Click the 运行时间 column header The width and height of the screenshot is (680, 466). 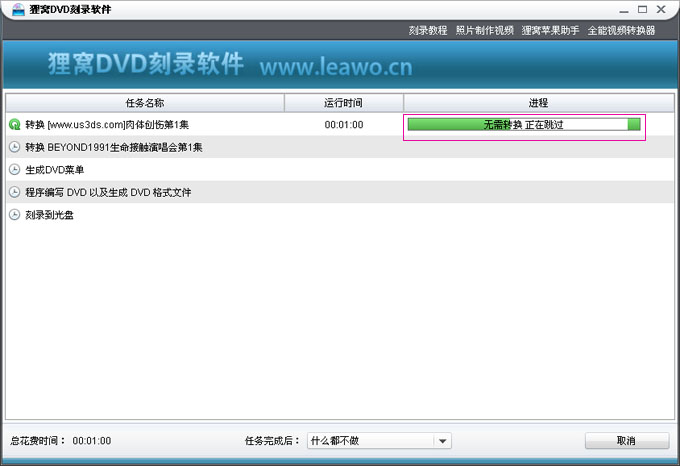tap(343, 103)
